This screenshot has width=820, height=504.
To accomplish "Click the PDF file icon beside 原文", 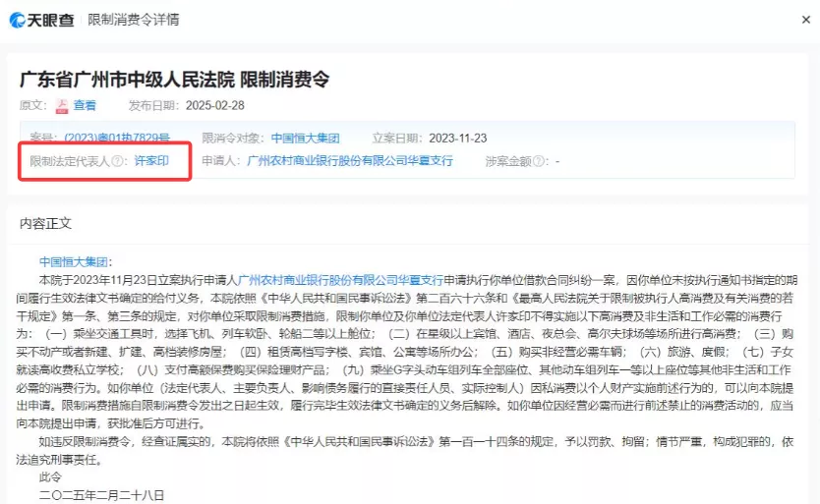I will click(60, 105).
